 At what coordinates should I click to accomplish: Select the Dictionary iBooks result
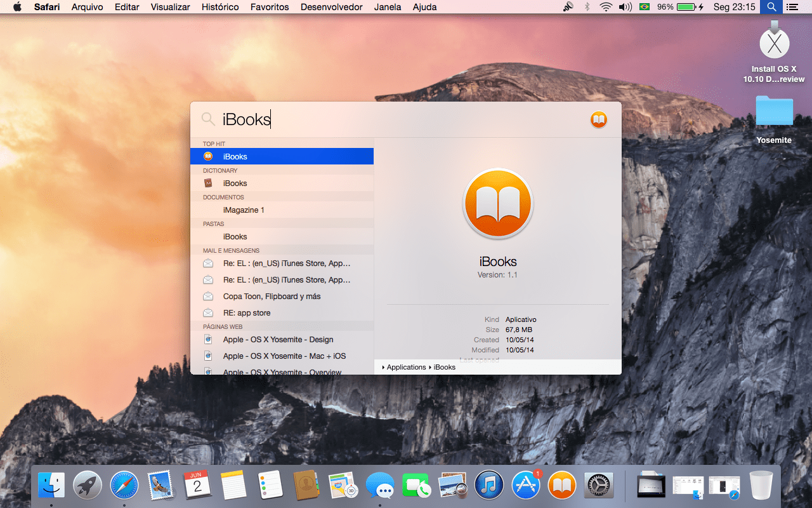282,183
